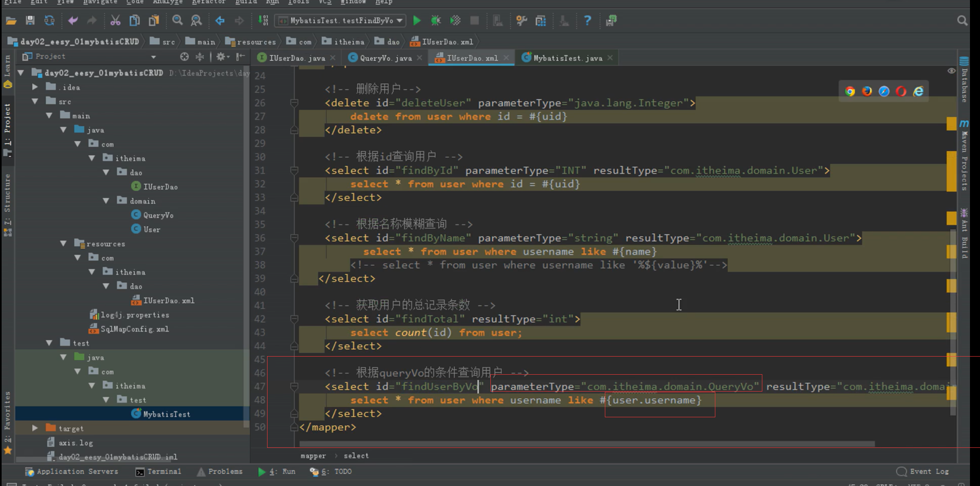Open the Terminal tool window
Screen dimensions: 980x486
point(159,472)
